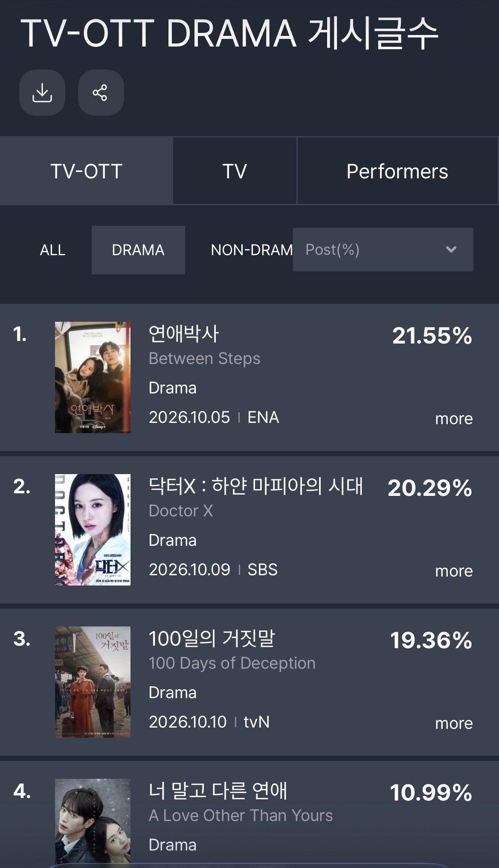Open the Performers tab
This screenshot has height=868, width=499.
397,171
